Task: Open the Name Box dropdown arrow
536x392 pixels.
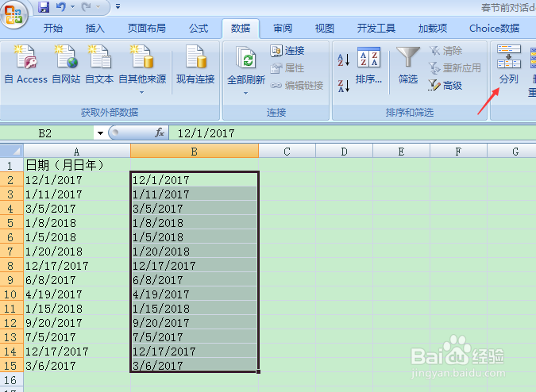Action: coord(100,133)
